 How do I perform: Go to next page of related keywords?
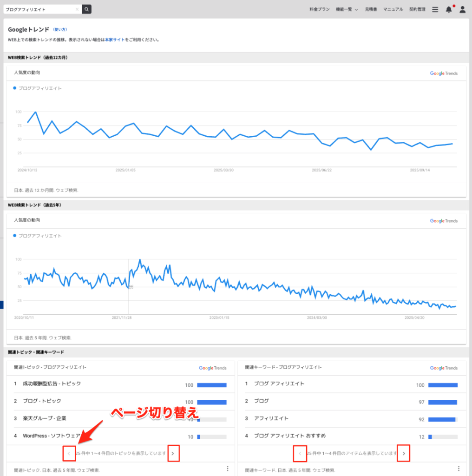tap(404, 453)
